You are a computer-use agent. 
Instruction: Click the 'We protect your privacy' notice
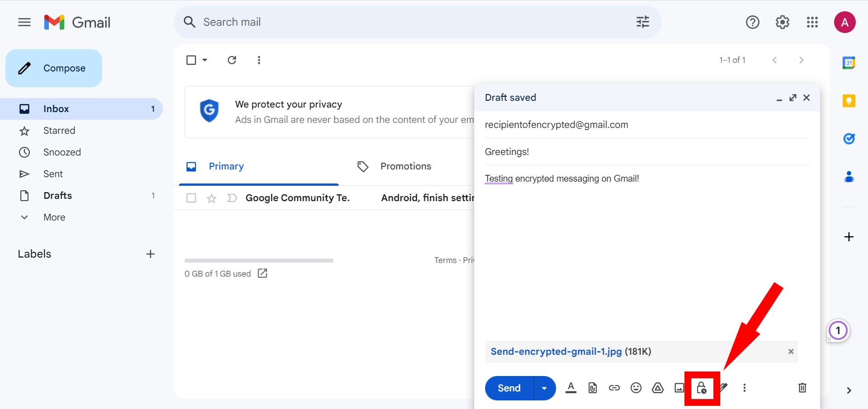point(329,112)
